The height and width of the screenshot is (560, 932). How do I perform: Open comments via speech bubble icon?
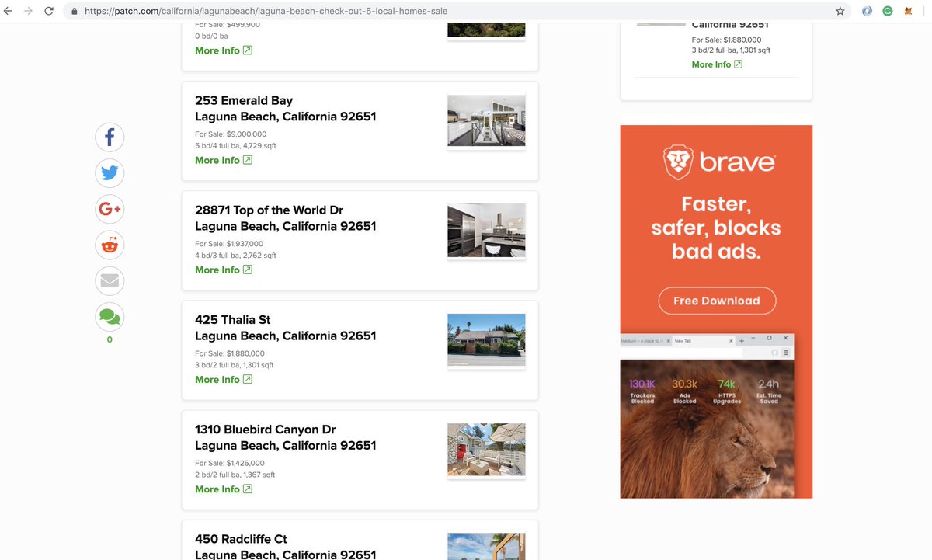[110, 317]
